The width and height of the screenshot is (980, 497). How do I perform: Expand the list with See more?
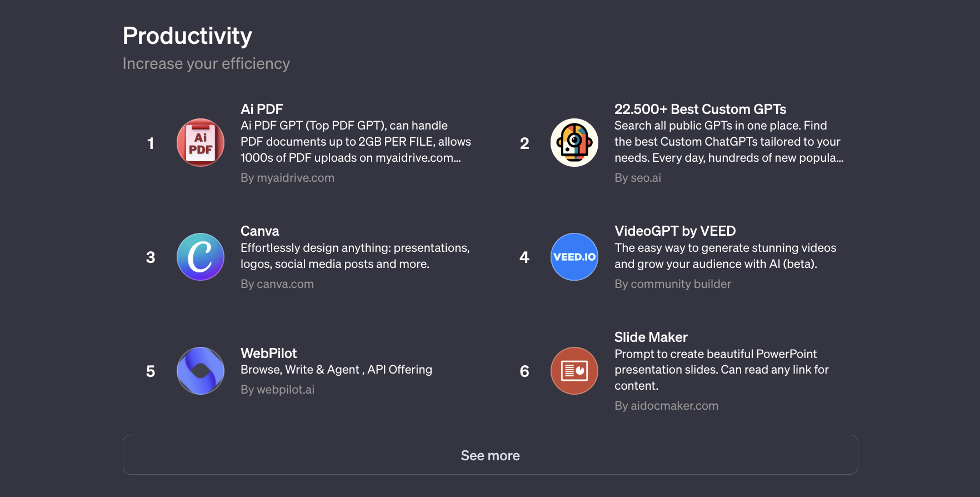[490, 455]
